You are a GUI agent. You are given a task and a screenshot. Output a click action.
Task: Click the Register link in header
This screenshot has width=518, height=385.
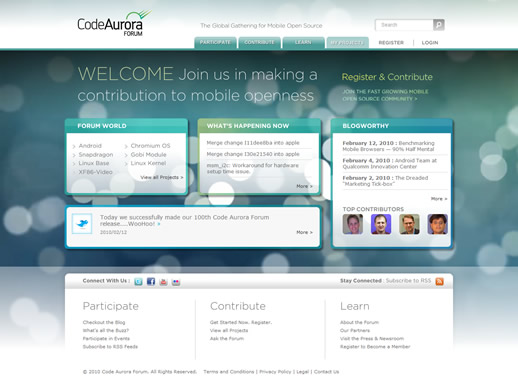[x=391, y=43]
